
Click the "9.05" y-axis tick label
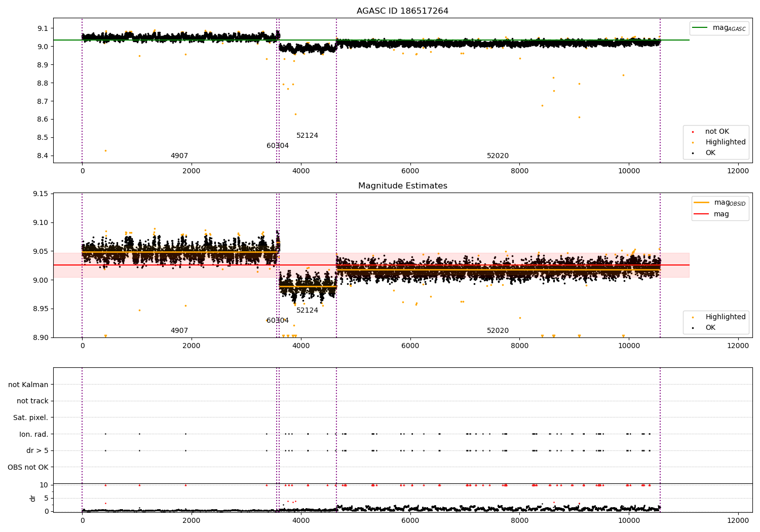point(41,252)
